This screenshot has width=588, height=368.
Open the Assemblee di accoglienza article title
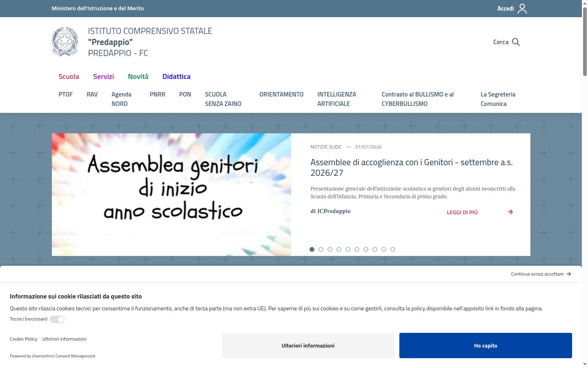(412, 168)
